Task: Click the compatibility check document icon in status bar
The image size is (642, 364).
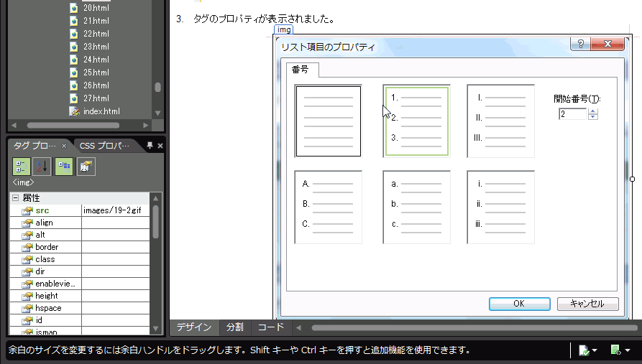Action: coord(584,350)
